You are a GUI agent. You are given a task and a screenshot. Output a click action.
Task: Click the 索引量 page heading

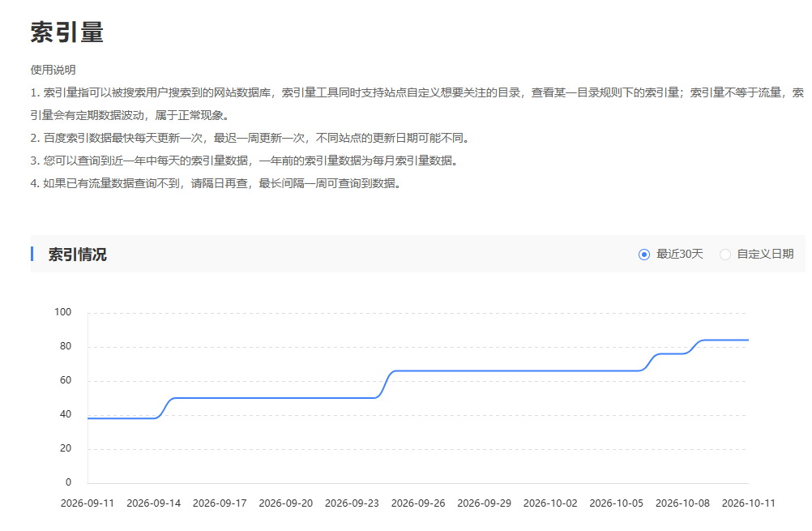pos(66,32)
